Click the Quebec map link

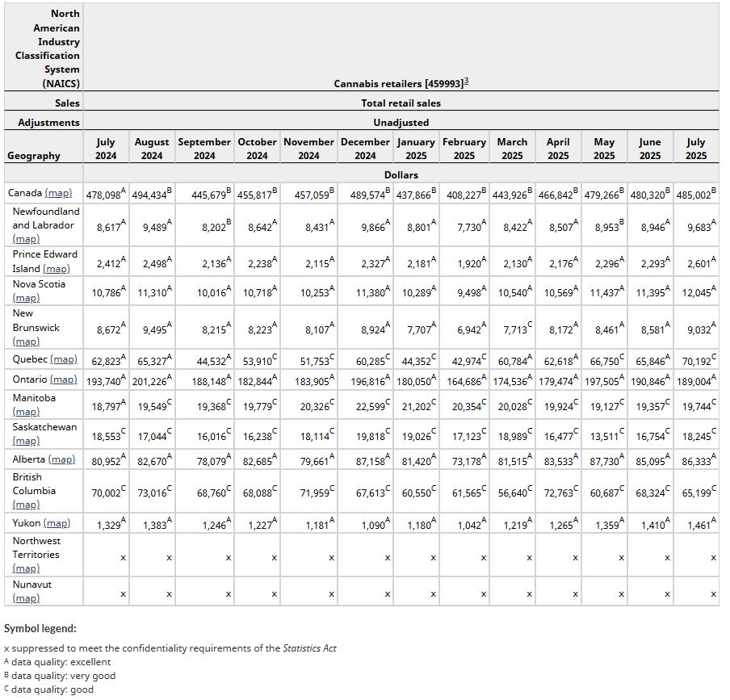coord(63,359)
